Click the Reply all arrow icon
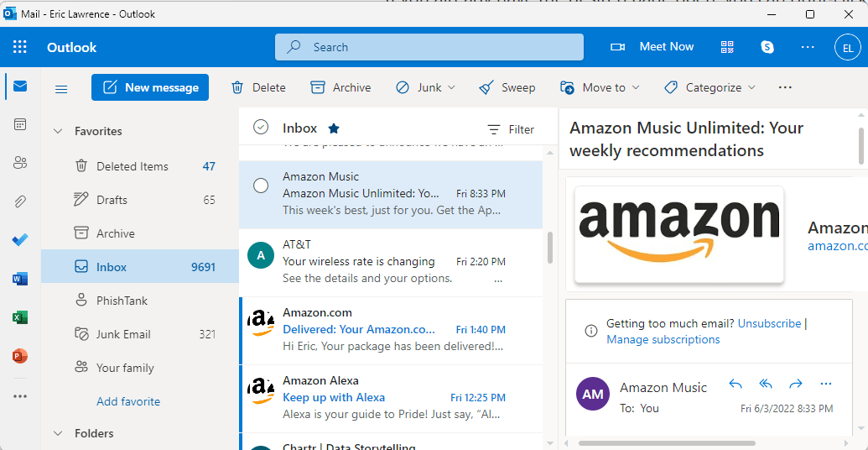The image size is (868, 450). click(x=766, y=384)
